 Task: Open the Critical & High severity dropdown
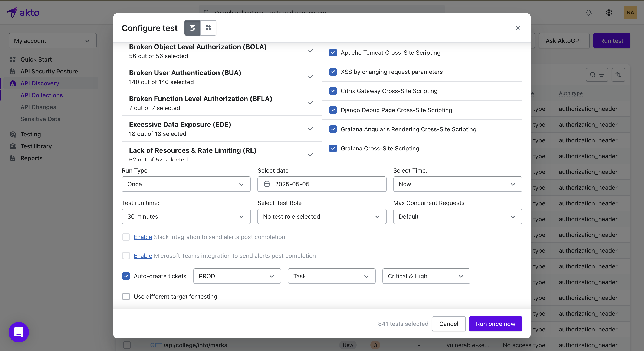[x=426, y=276]
